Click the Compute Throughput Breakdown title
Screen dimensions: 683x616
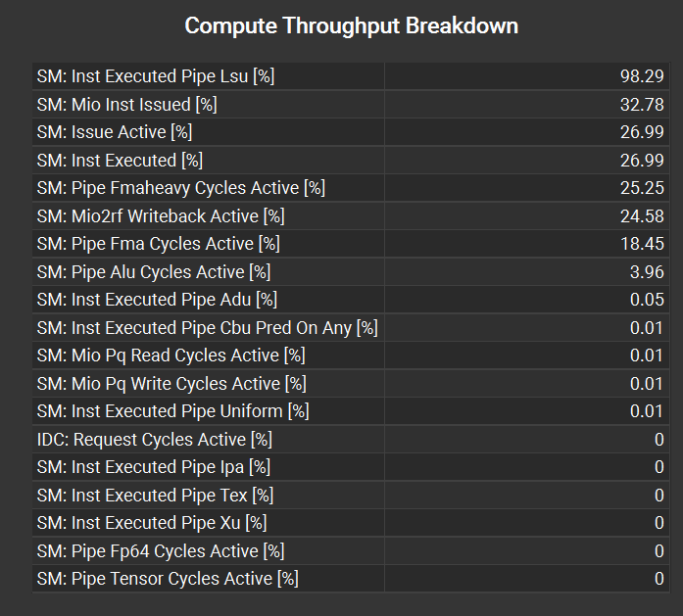[x=351, y=25]
